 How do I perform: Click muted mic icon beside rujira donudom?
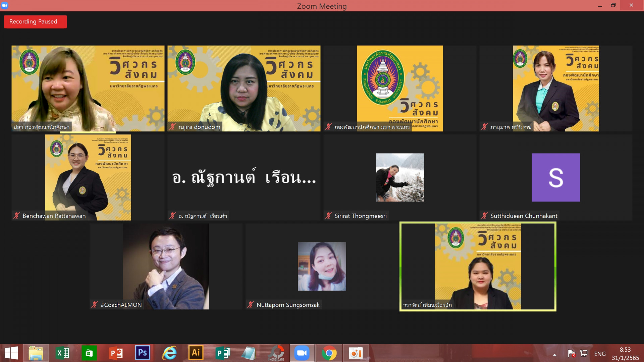pos(172,127)
